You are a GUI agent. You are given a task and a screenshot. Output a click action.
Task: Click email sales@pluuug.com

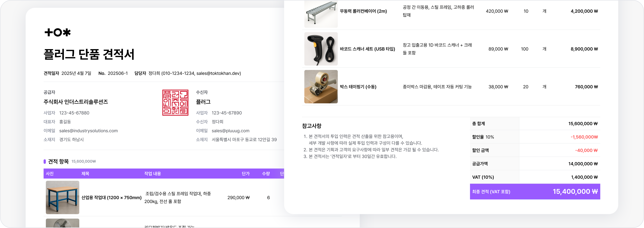230,131
